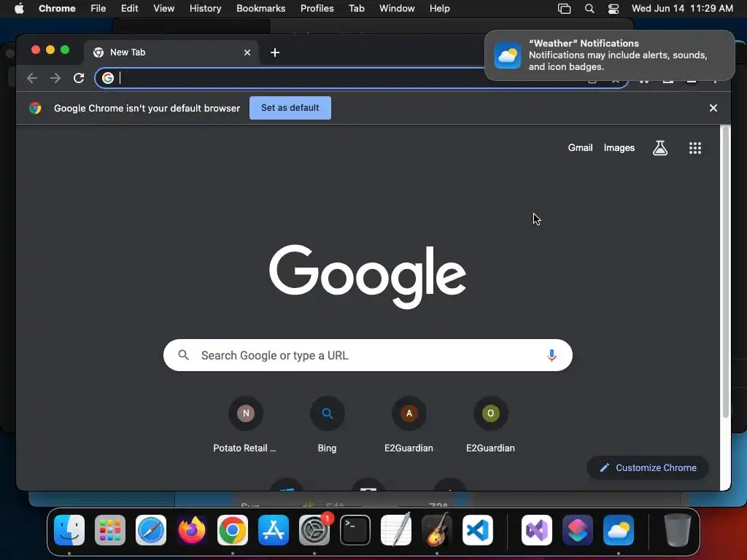Click the date and time in the menu bar
The height and width of the screenshot is (560, 747).
pyautogui.click(x=682, y=9)
